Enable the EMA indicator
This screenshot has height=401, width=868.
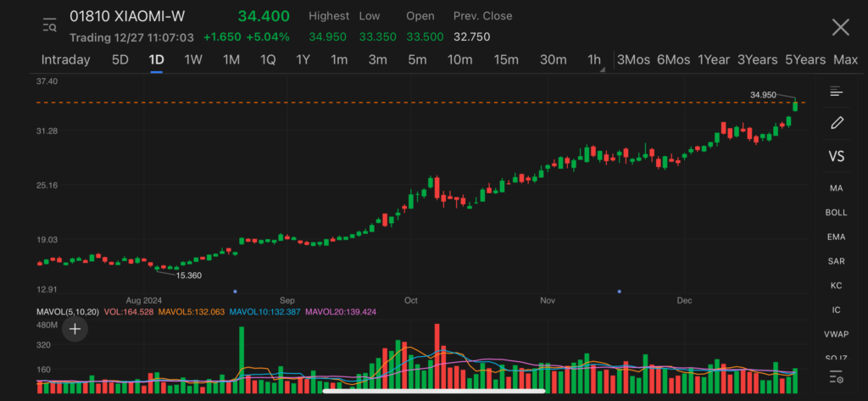click(836, 237)
